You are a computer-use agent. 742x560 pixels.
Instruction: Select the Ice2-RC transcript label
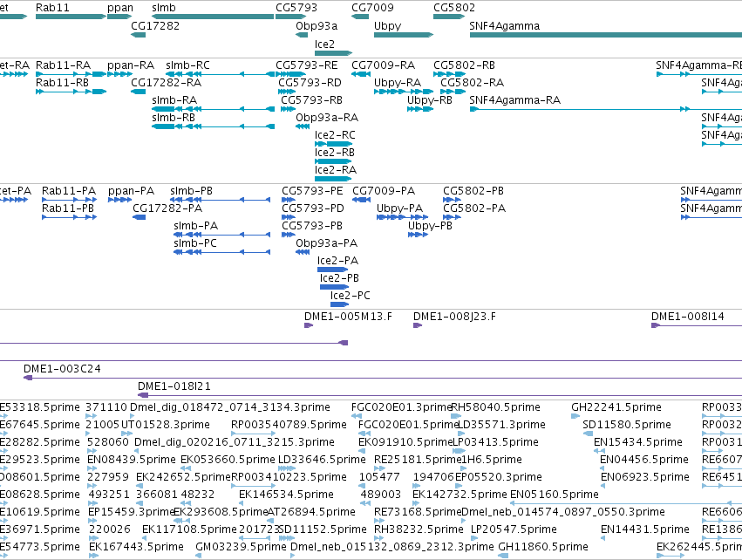tap(335, 135)
